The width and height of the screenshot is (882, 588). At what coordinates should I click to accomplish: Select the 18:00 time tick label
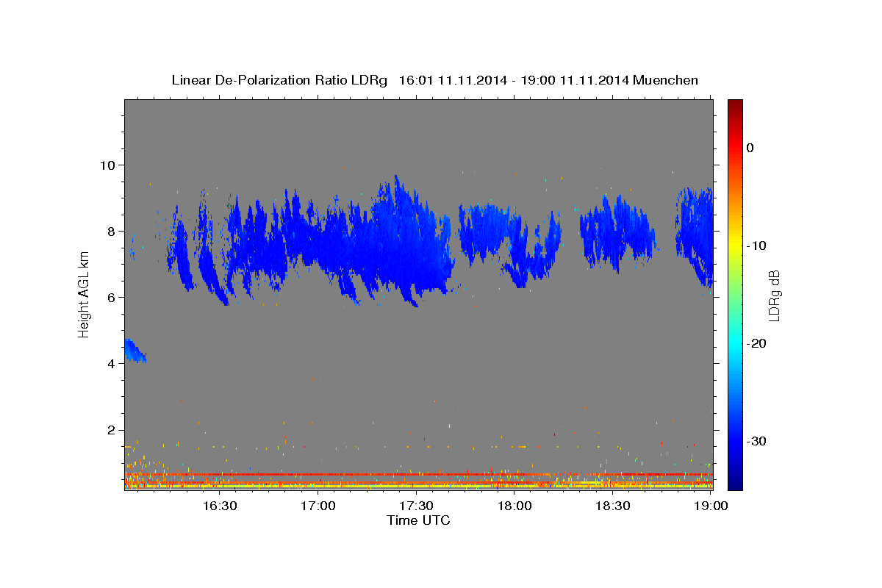click(514, 506)
